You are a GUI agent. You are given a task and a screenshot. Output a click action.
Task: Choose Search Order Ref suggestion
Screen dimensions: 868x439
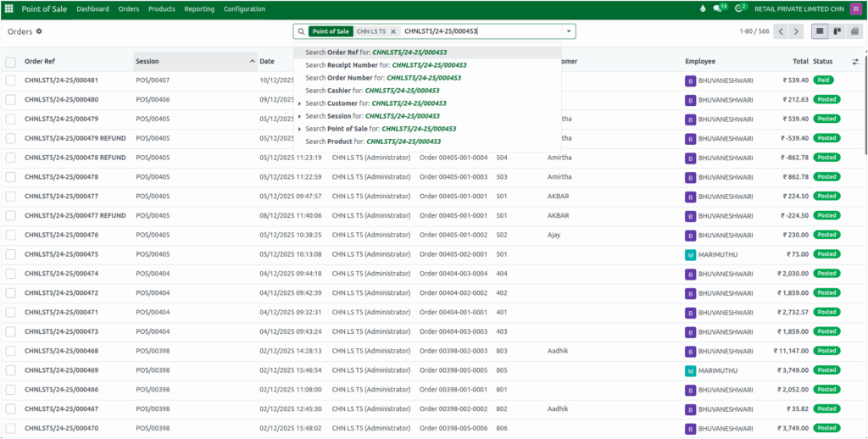coord(427,53)
